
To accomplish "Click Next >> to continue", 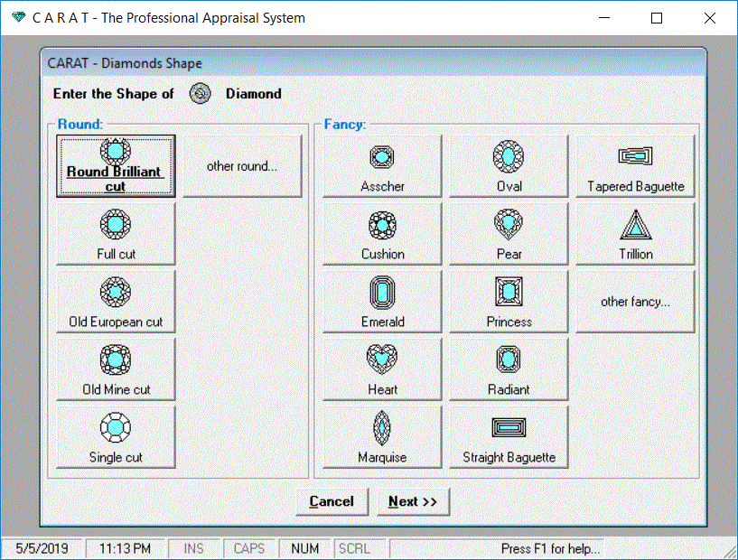I will click(x=413, y=502).
